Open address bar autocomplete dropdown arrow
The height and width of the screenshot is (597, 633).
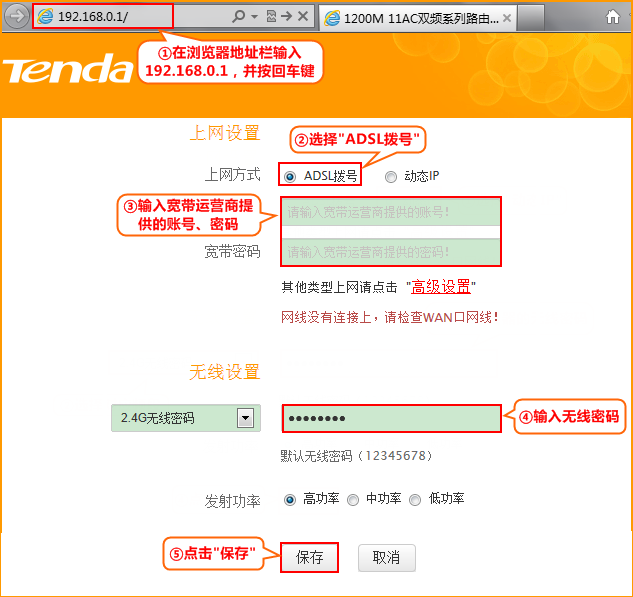[254, 17]
